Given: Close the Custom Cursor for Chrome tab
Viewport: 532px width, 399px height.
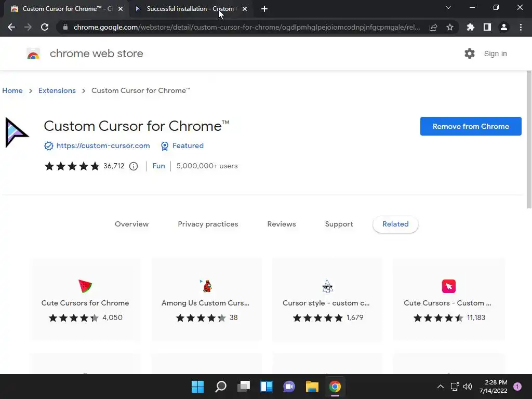Looking at the screenshot, I should tap(121, 9).
